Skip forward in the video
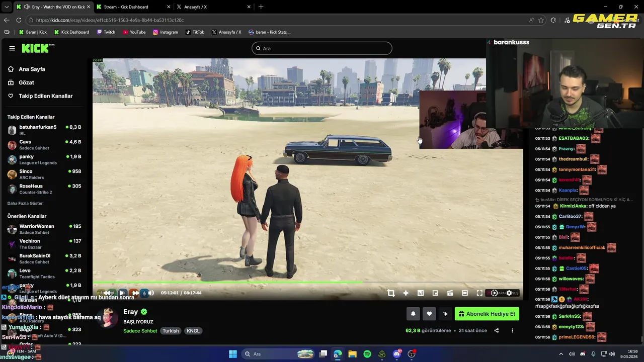 pos(135,293)
